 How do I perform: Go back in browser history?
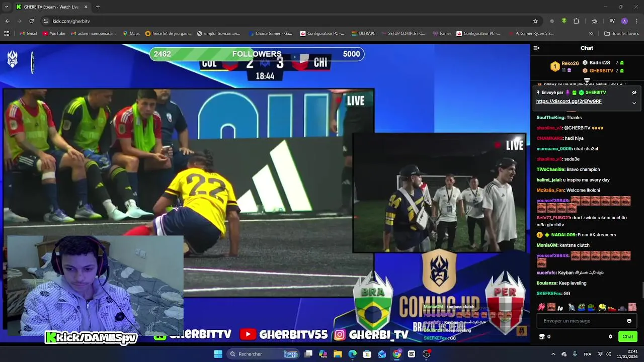point(7,21)
